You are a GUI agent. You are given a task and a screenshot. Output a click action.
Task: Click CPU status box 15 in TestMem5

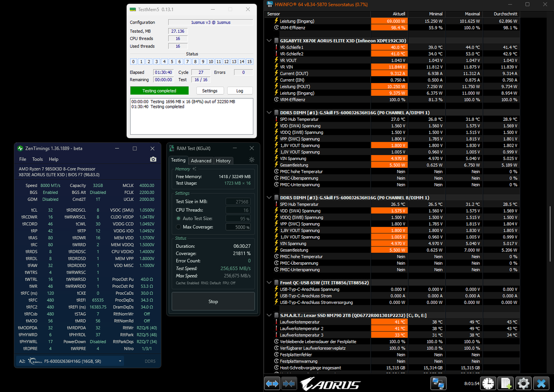pos(250,61)
